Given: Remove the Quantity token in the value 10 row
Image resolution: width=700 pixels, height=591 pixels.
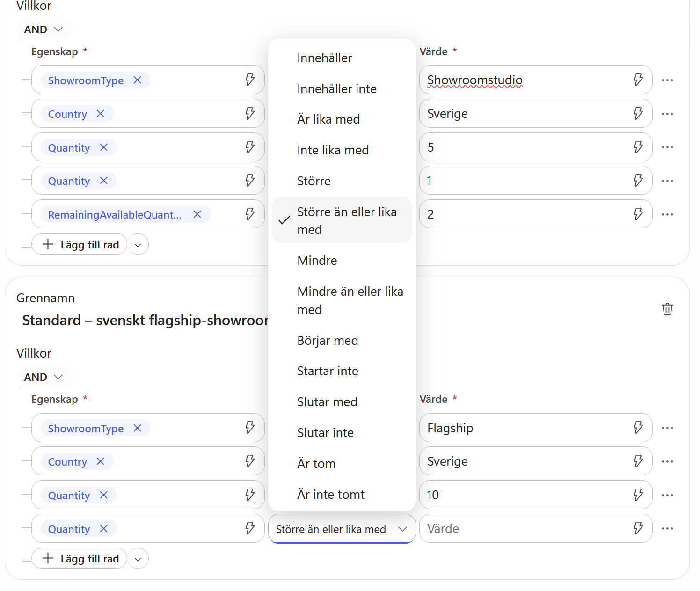Looking at the screenshot, I should (104, 495).
